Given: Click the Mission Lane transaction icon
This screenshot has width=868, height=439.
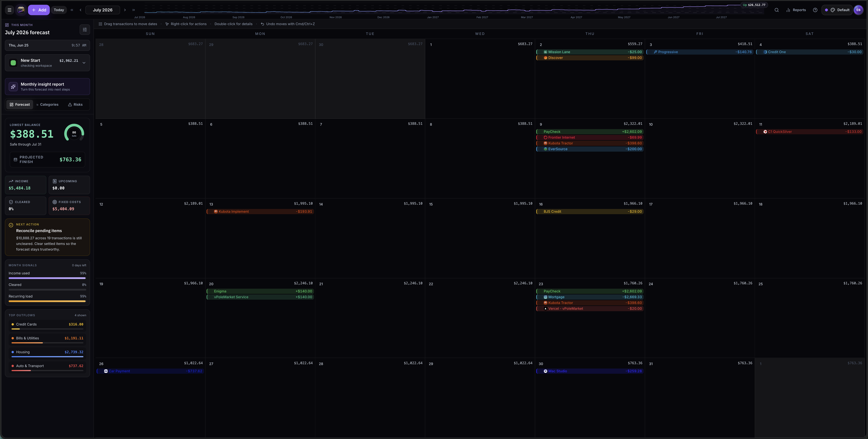Looking at the screenshot, I should tap(546, 52).
